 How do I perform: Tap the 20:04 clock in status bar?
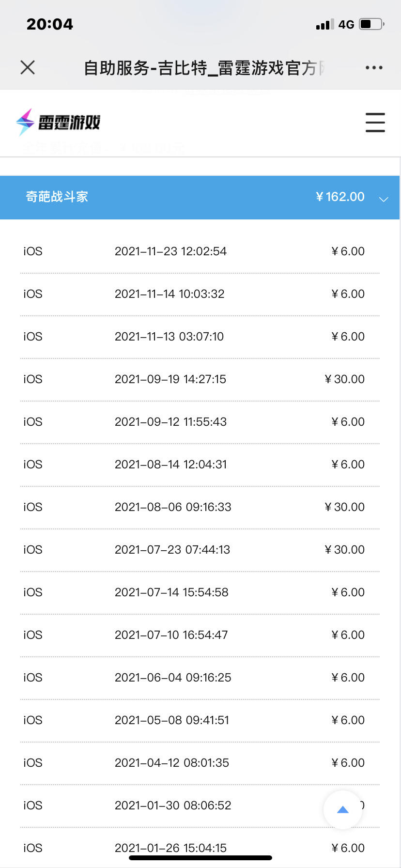(x=50, y=24)
